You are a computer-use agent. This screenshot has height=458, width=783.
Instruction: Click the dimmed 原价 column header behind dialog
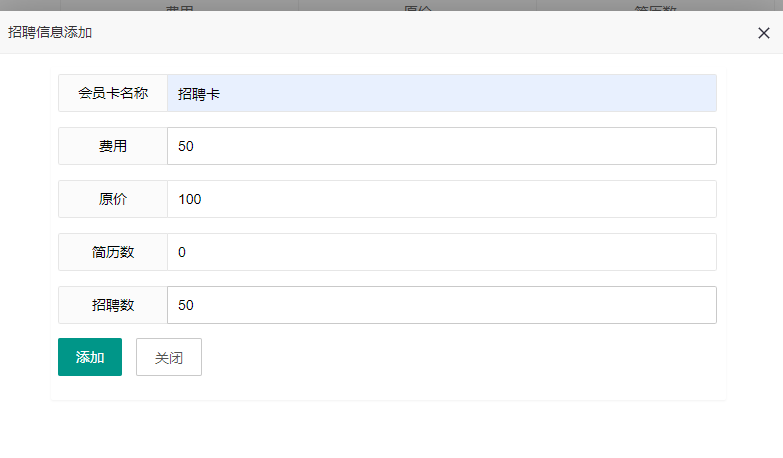(x=417, y=7)
